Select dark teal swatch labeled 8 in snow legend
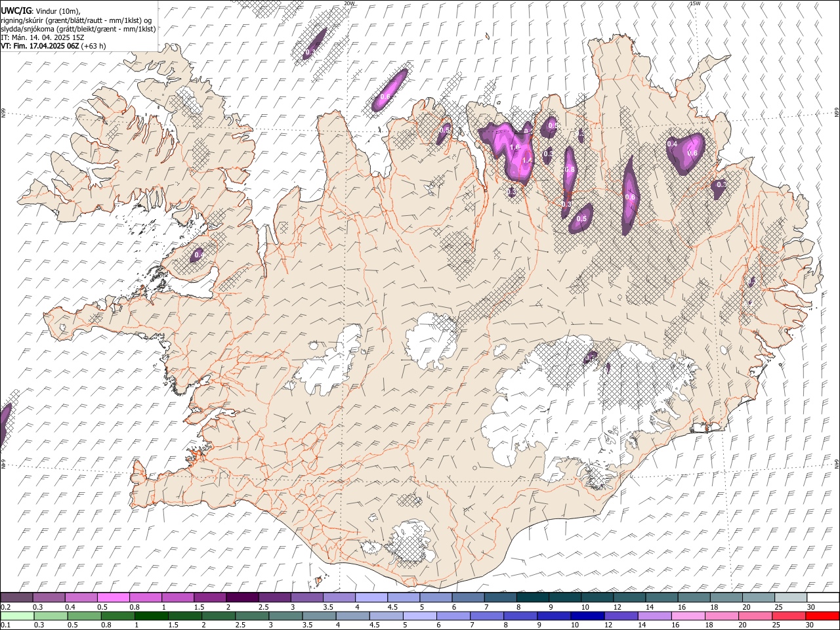The height and width of the screenshot is (630, 840). click(x=533, y=598)
